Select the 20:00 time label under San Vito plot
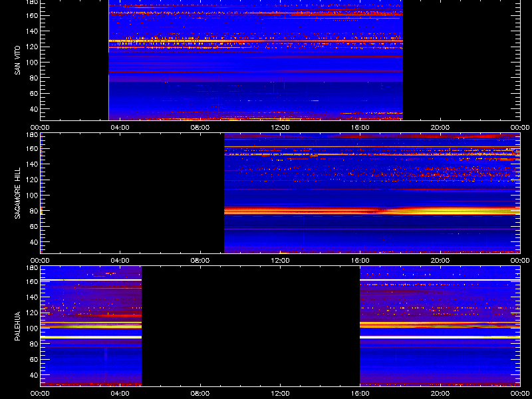The width and height of the screenshot is (532, 399). 440,128
